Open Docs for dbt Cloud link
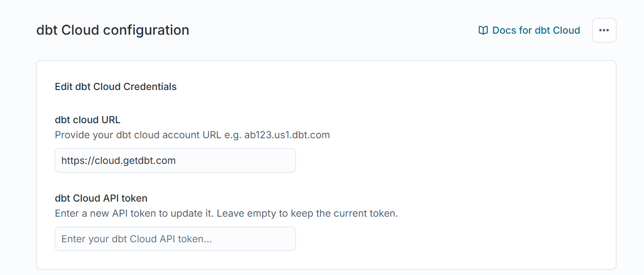 (529, 30)
